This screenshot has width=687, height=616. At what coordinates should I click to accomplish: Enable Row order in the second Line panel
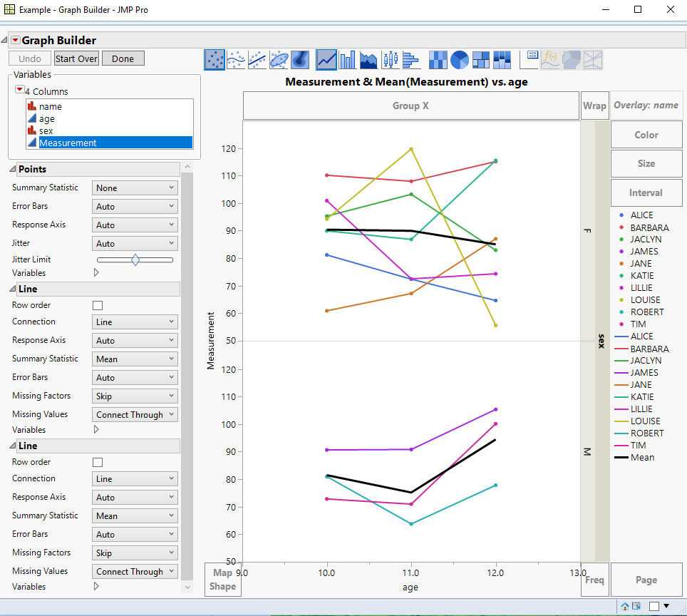(x=98, y=461)
